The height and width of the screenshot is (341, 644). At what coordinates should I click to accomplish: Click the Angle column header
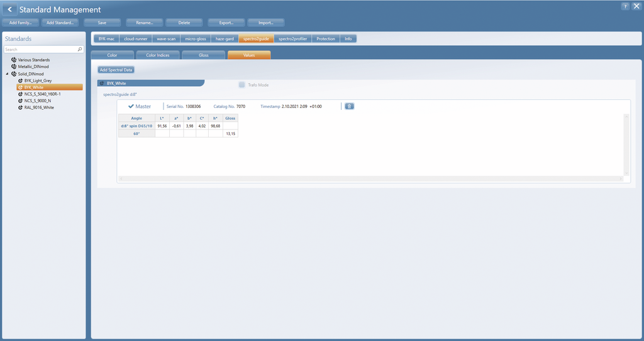pyautogui.click(x=136, y=118)
